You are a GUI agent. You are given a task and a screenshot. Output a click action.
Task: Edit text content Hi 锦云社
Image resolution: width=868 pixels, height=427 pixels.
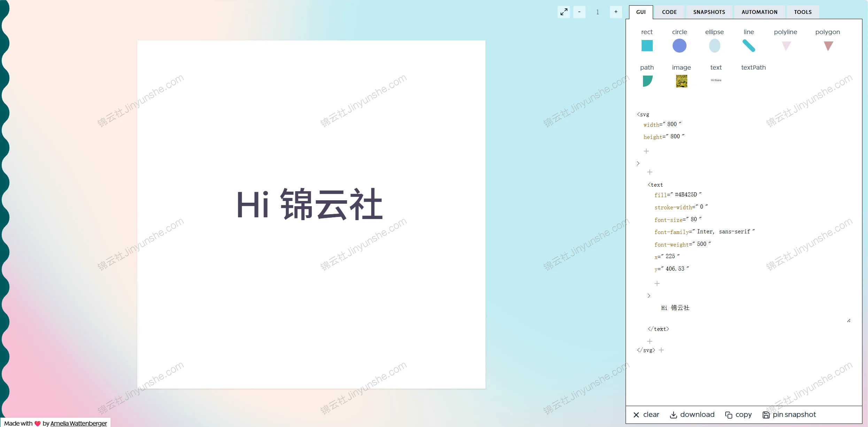[675, 308]
